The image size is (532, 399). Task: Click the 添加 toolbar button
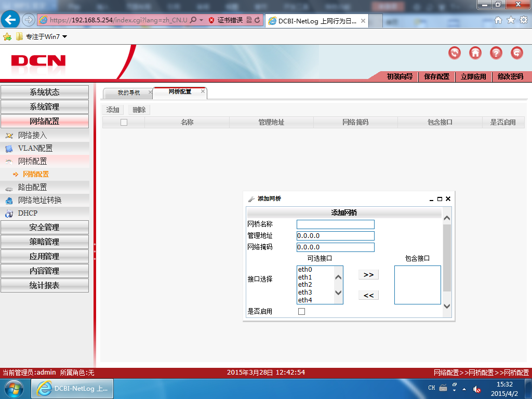point(113,110)
